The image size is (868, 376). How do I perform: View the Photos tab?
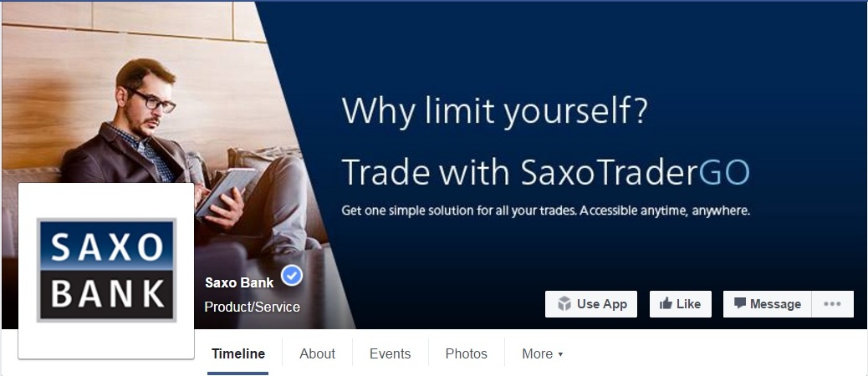pyautogui.click(x=466, y=354)
